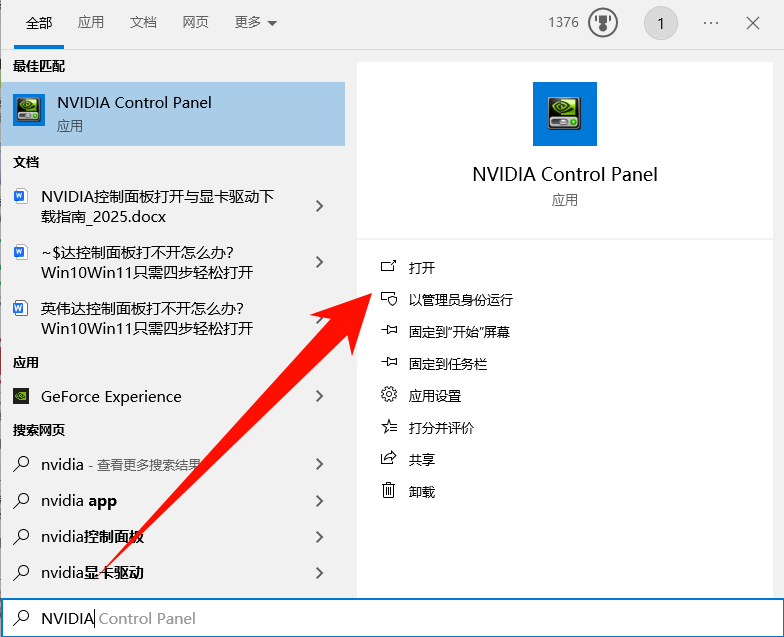The height and width of the screenshot is (637, 784).
Task: Open the 更多 dropdown
Action: pos(256,22)
